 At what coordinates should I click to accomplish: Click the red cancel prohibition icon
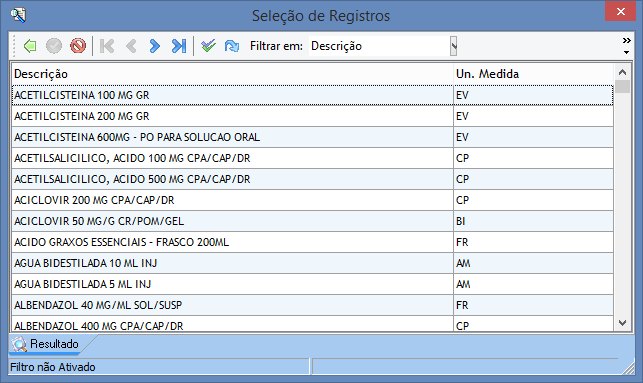pos(78,46)
